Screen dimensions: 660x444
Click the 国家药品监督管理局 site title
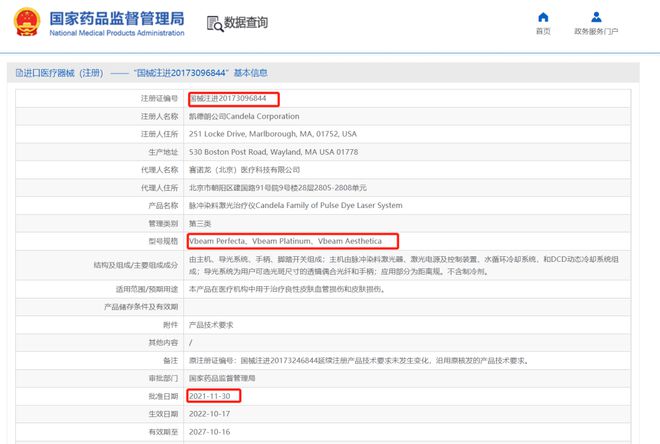pos(117,19)
